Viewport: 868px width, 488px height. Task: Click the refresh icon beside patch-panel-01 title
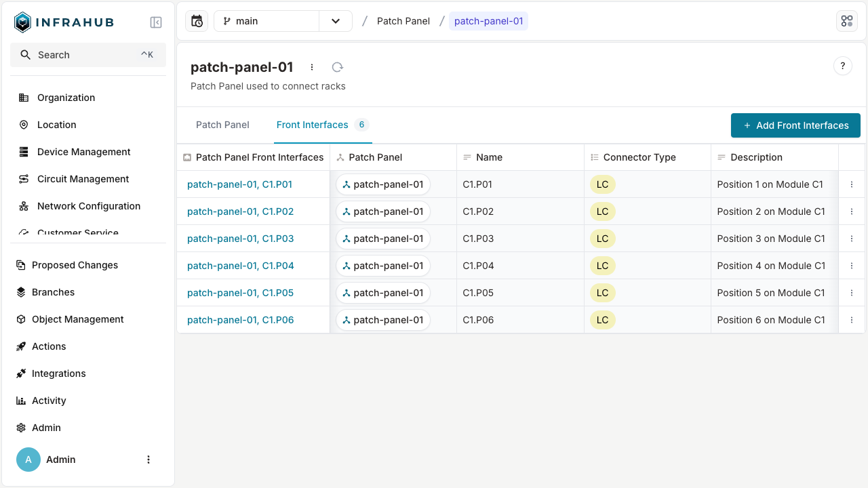[x=337, y=67]
